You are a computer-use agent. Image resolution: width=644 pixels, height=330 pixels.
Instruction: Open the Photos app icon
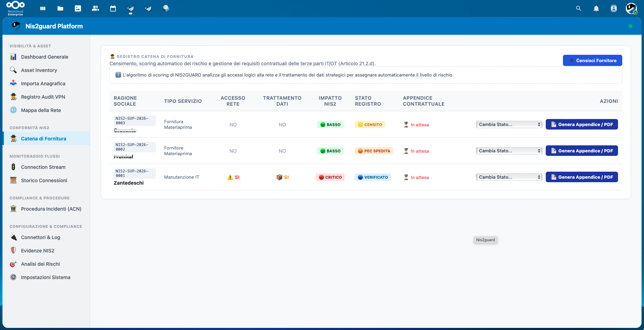pos(78,8)
